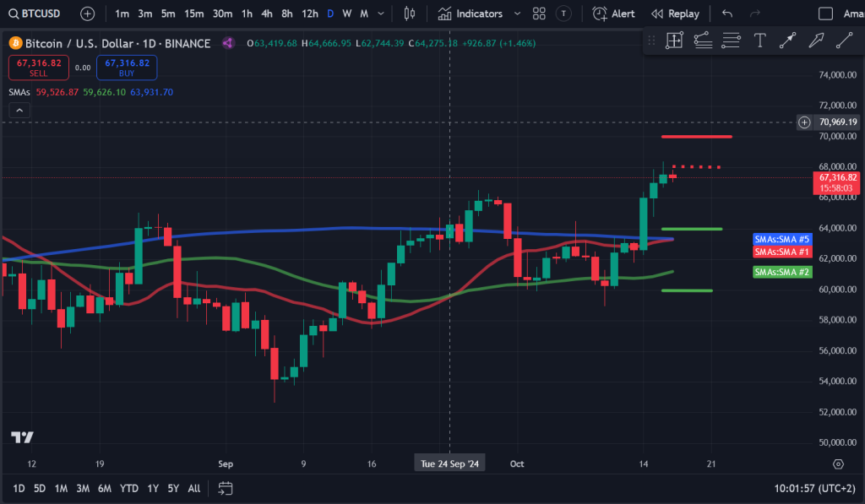This screenshot has width=865, height=504.
Task: Open indicator templates with the T icon
Action: click(x=563, y=14)
